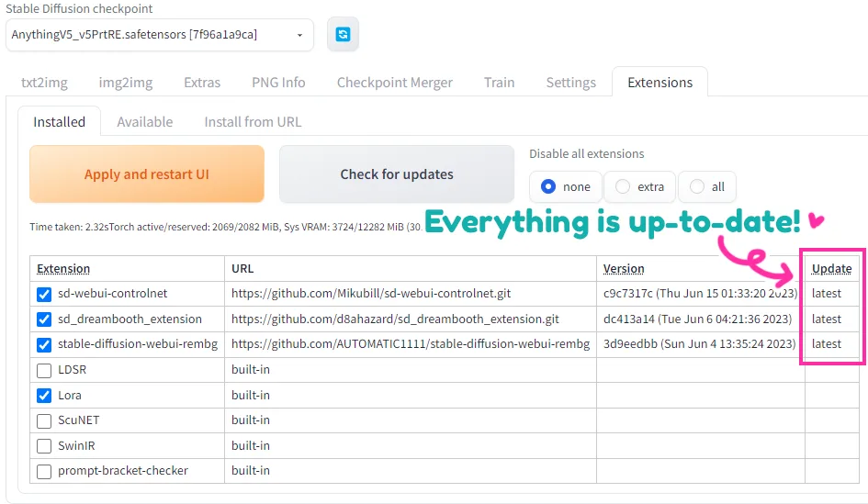The image size is (868, 504).
Task: Click 'built-in' URL cell for SwinIR
Action: pyautogui.click(x=251, y=445)
